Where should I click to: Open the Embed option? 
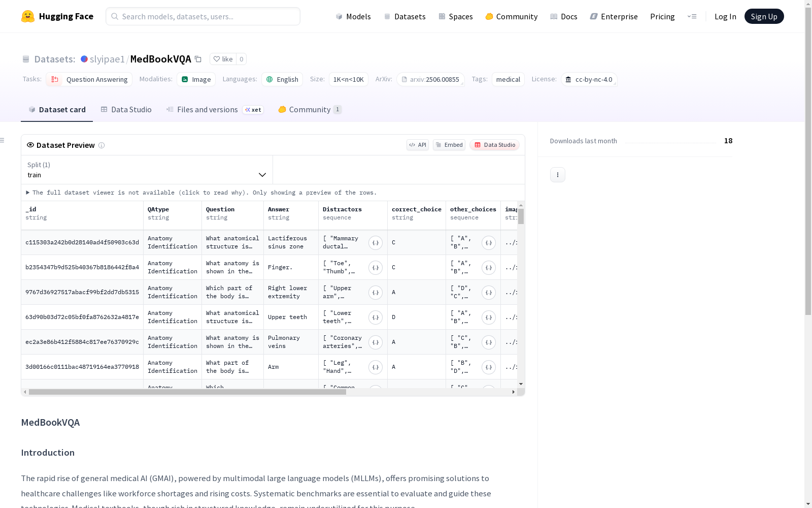click(x=449, y=145)
